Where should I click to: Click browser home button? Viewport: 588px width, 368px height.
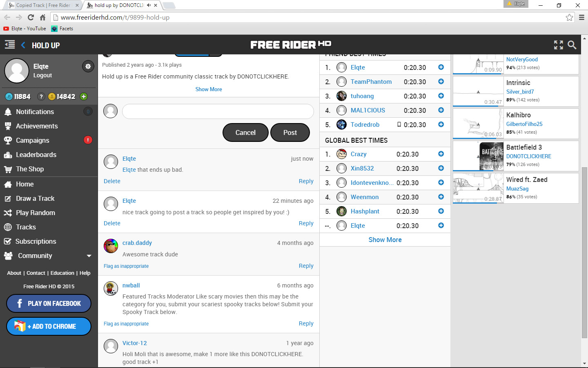pos(42,17)
